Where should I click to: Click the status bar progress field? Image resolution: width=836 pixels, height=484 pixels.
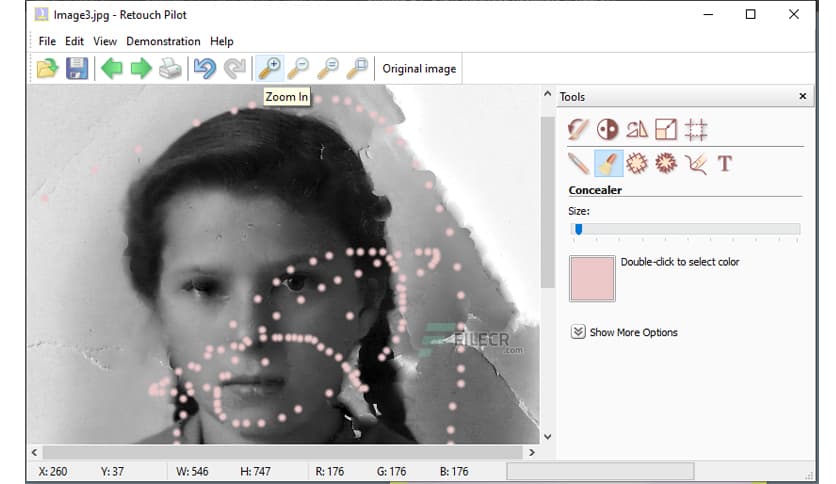pyautogui.click(x=600, y=471)
